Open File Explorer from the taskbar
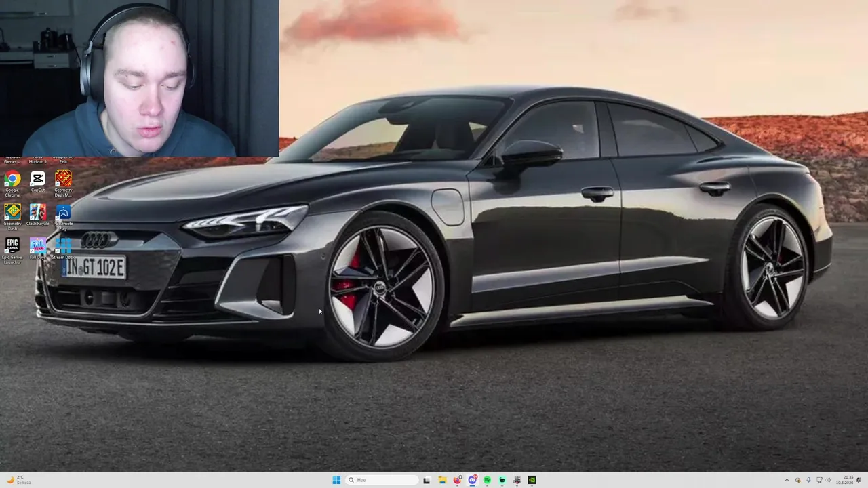The height and width of the screenshot is (488, 868). [442, 480]
